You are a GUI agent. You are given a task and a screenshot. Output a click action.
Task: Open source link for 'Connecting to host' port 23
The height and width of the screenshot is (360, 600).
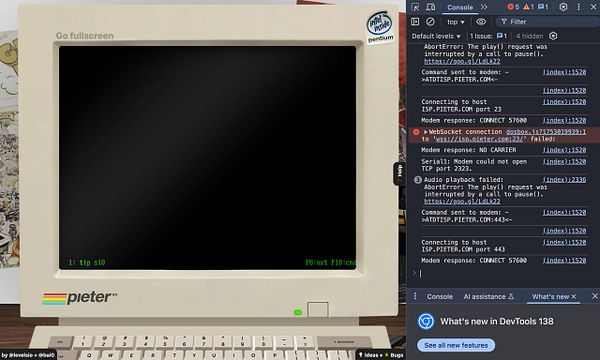[564, 102]
